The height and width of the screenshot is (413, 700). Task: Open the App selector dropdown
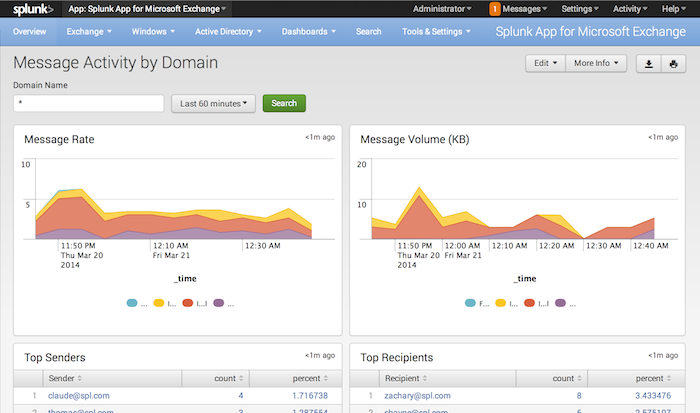(x=147, y=9)
